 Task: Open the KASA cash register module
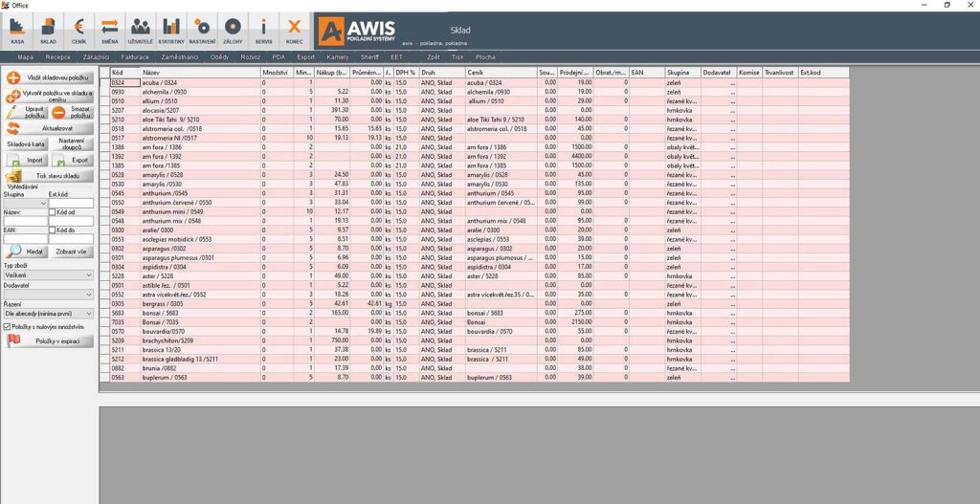pyautogui.click(x=17, y=30)
